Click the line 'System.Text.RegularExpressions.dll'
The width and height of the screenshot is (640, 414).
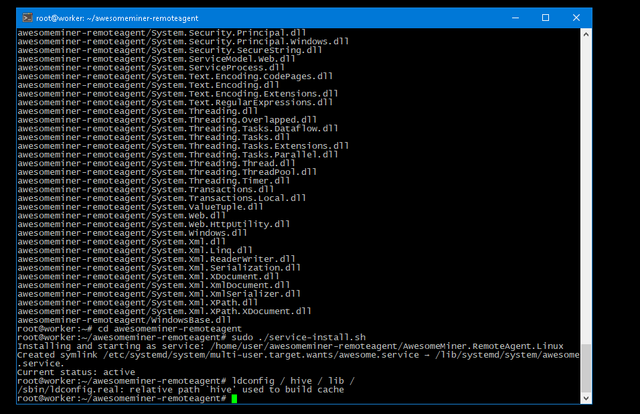click(175, 102)
